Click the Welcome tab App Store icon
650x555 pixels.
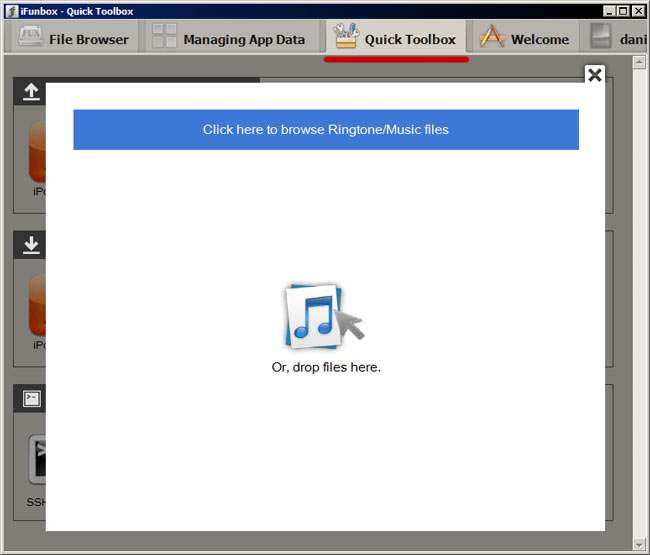tap(492, 36)
